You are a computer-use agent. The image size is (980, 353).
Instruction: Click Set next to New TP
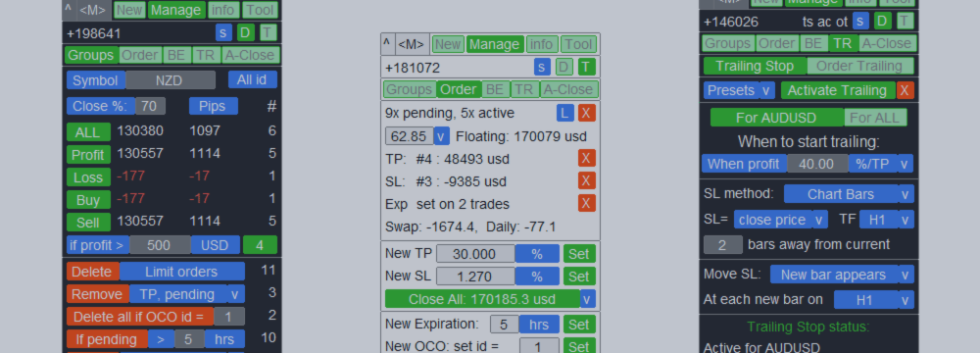(x=579, y=254)
